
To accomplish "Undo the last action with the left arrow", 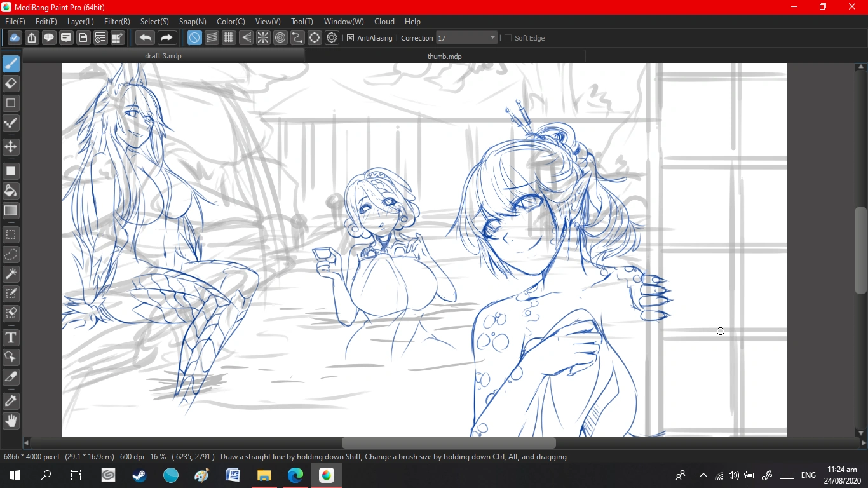I will 146,38.
